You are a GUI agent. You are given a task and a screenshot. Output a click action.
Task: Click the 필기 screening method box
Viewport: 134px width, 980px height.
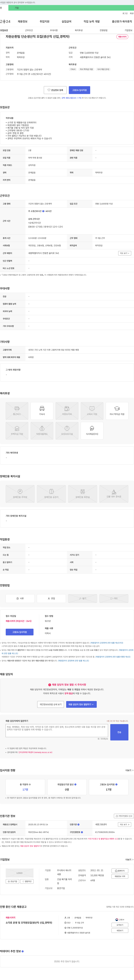pyautogui.click(x=83, y=598)
